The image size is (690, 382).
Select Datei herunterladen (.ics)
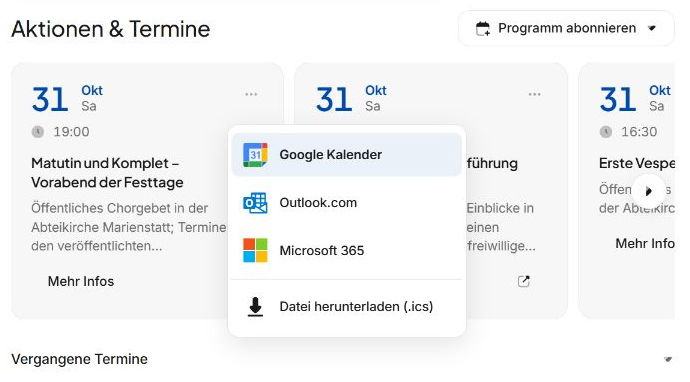pos(346,306)
